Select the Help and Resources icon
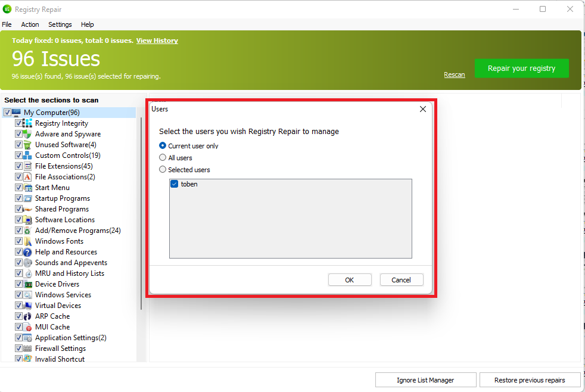The width and height of the screenshot is (585, 392). (x=27, y=252)
